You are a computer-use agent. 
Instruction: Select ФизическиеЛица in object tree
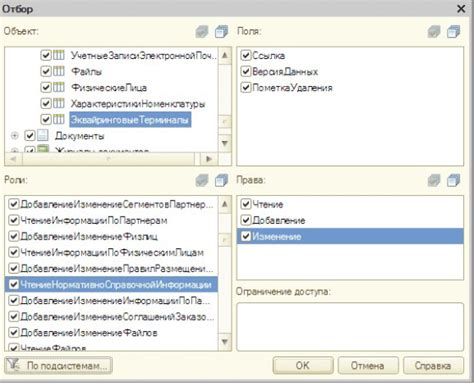coord(109,88)
